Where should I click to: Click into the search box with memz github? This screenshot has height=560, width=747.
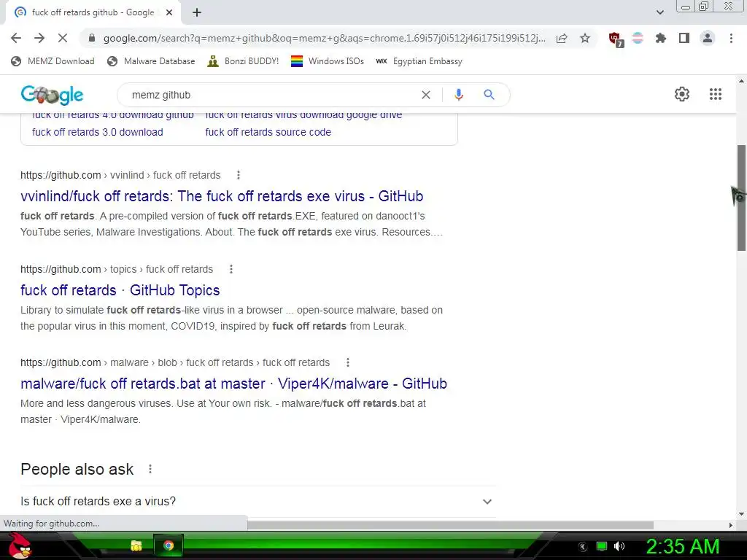[271, 95]
